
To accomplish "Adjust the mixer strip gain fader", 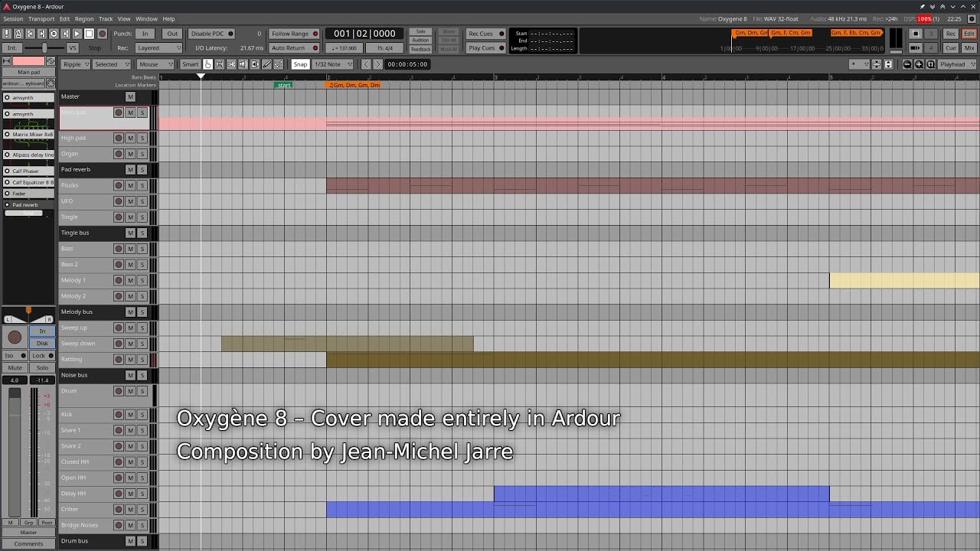I will [15, 452].
